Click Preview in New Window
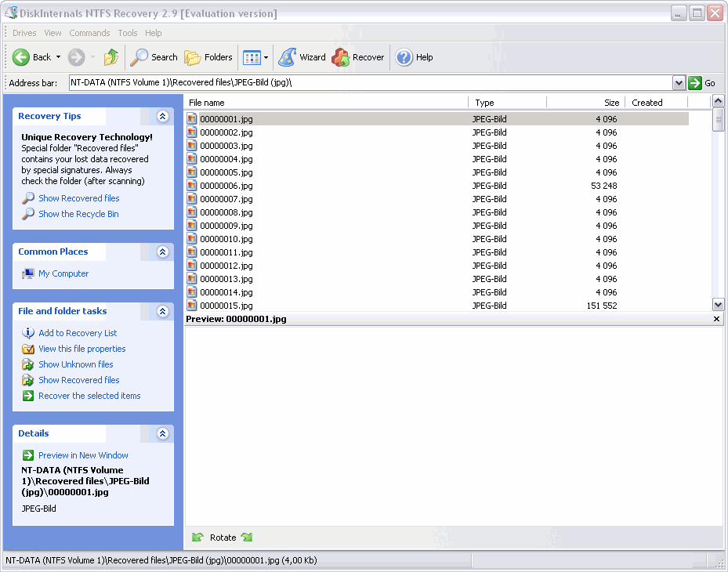Screen dimensions: 728x572 click(83, 455)
